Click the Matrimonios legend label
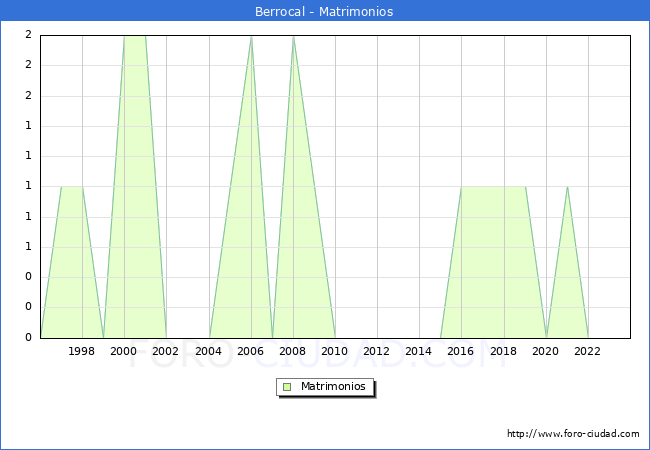Screen dimensions: 650x450 [333, 386]
